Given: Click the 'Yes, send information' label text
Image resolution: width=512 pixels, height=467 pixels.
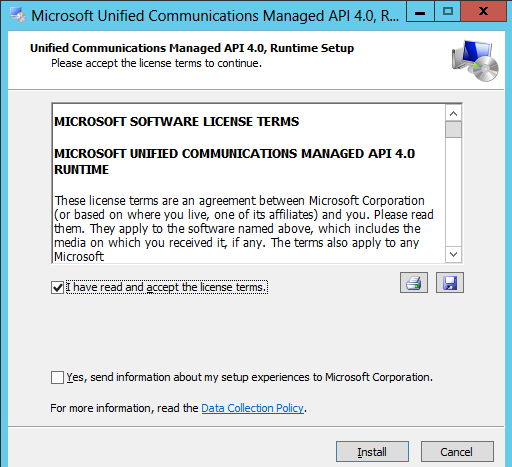Looking at the screenshot, I should click(x=249, y=377).
